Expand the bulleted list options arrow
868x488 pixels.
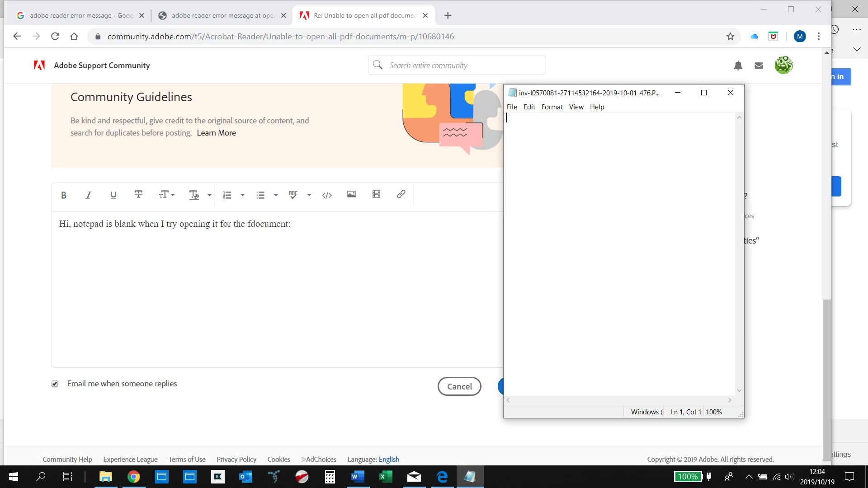(x=276, y=195)
